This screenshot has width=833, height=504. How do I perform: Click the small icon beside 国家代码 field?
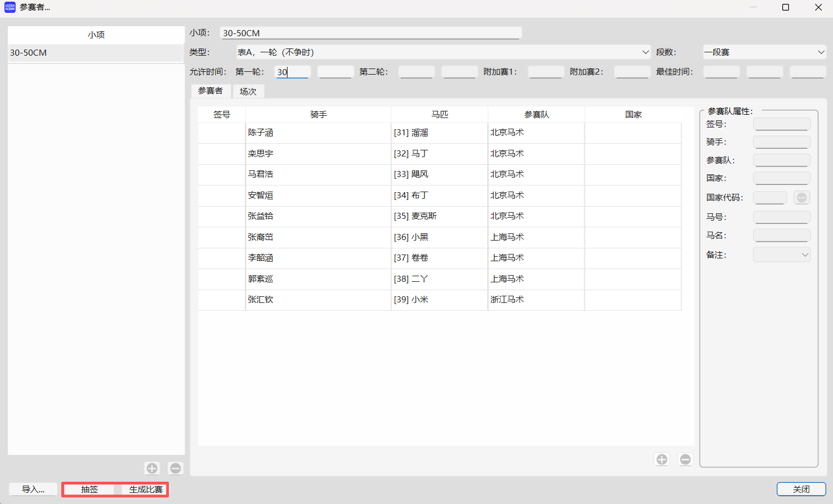tap(801, 197)
